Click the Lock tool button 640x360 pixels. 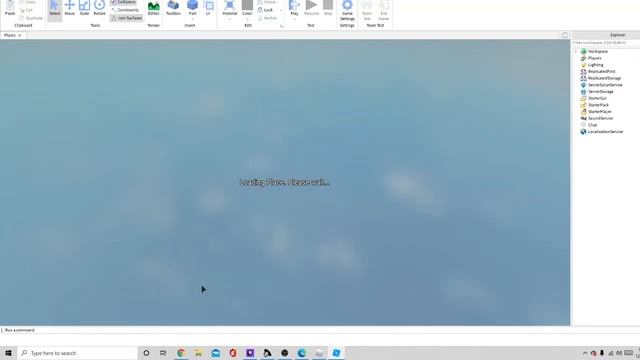pos(265,10)
